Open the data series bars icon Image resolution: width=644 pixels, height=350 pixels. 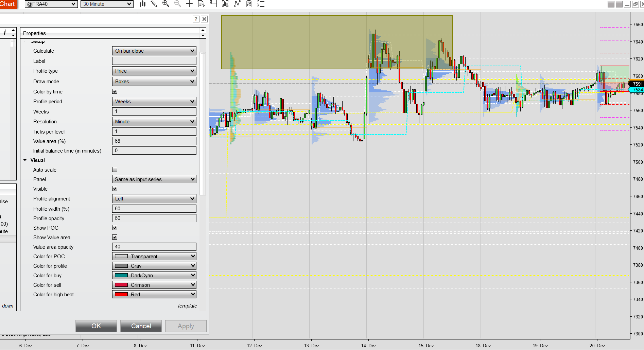pos(225,4)
